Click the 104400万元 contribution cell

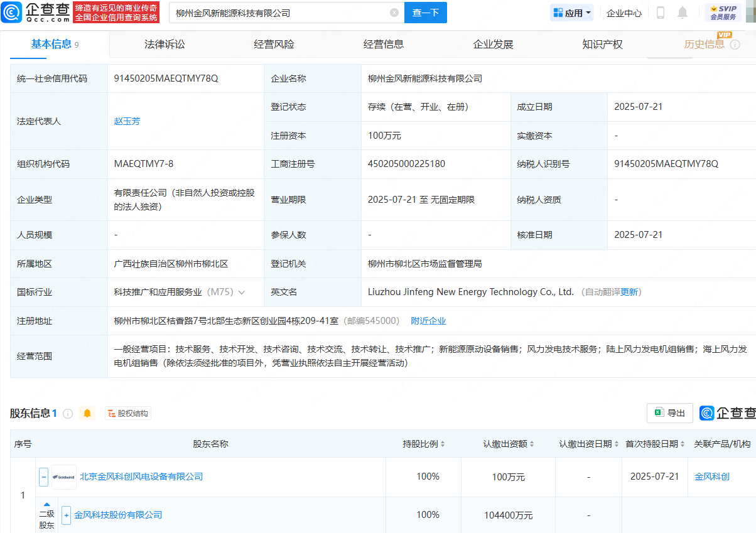(x=508, y=515)
